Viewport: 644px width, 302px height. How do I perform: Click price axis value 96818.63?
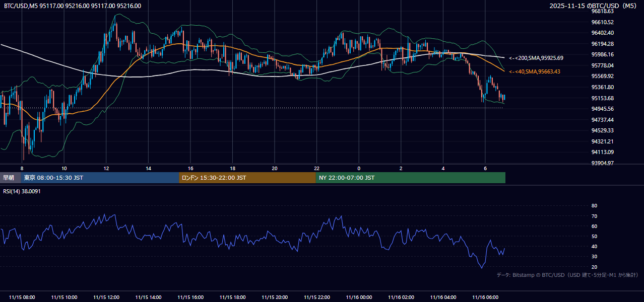(603, 11)
